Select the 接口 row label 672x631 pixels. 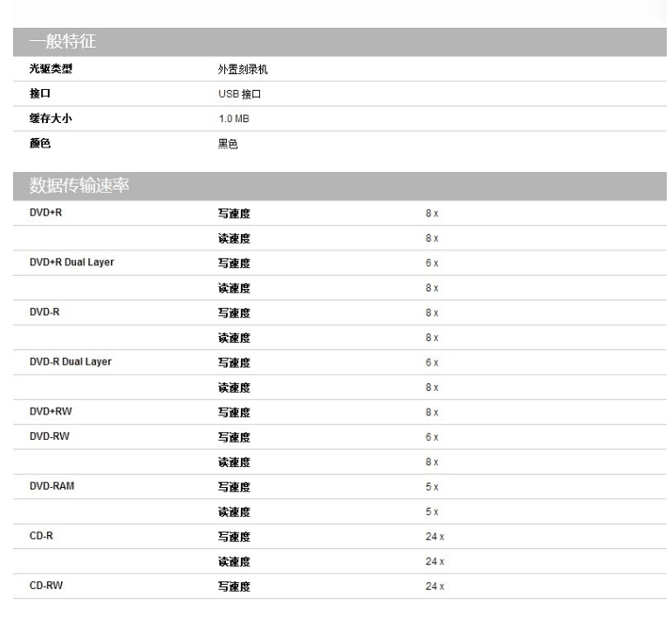point(40,94)
